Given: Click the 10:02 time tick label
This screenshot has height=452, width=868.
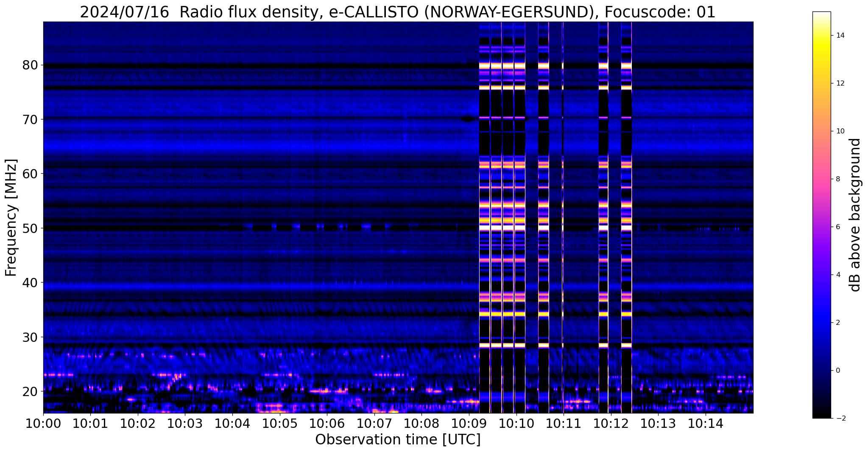Looking at the screenshot, I should point(138,424).
